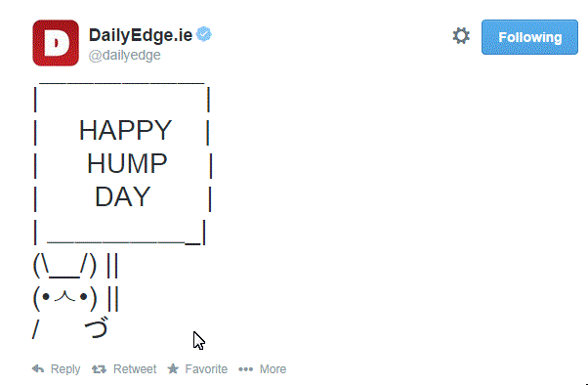Open the DailyEdge.ie profile name link
Image resolution: width=588 pixels, height=385 pixels.
tap(141, 35)
